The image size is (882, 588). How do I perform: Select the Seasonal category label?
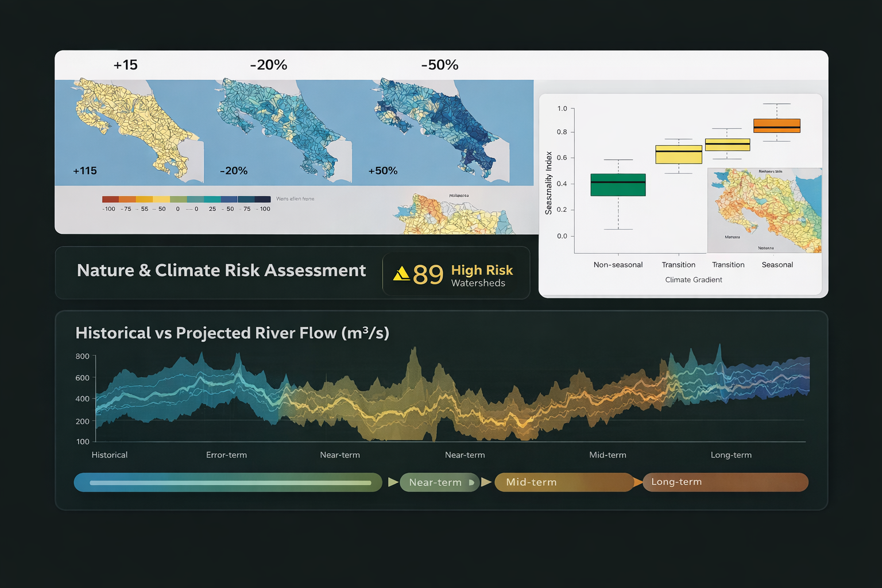[x=777, y=265]
